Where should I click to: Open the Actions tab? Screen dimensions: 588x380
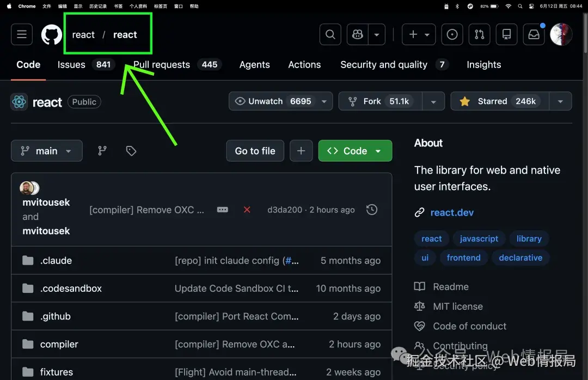(x=304, y=65)
